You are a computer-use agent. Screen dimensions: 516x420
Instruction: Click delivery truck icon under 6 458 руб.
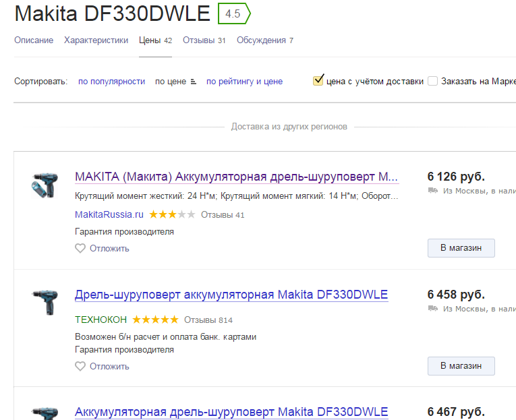[x=433, y=308]
